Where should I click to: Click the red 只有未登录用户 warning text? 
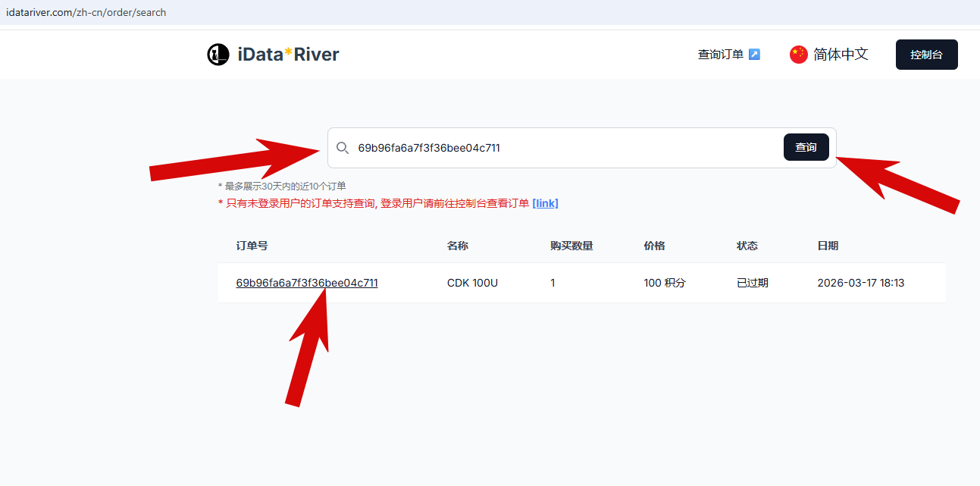[374, 203]
